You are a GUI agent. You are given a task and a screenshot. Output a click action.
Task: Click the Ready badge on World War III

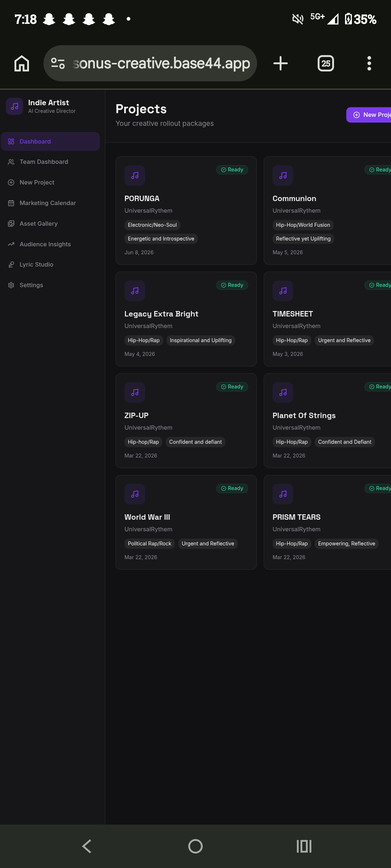coord(232,489)
